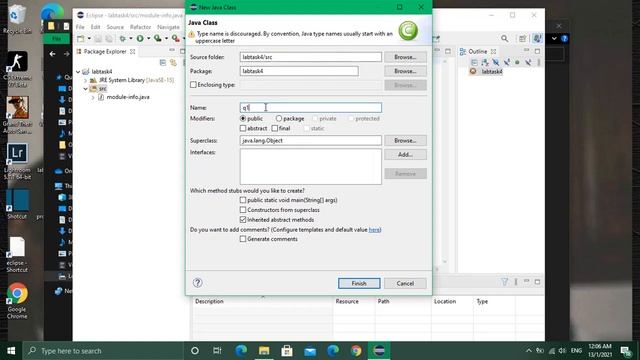The height and width of the screenshot is (360, 640).
Task: Click Eclipse icon in Windows taskbar
Action: (379, 351)
